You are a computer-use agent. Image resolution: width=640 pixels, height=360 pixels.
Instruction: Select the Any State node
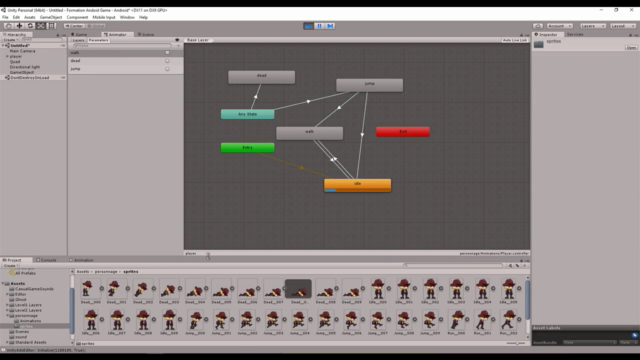point(247,114)
